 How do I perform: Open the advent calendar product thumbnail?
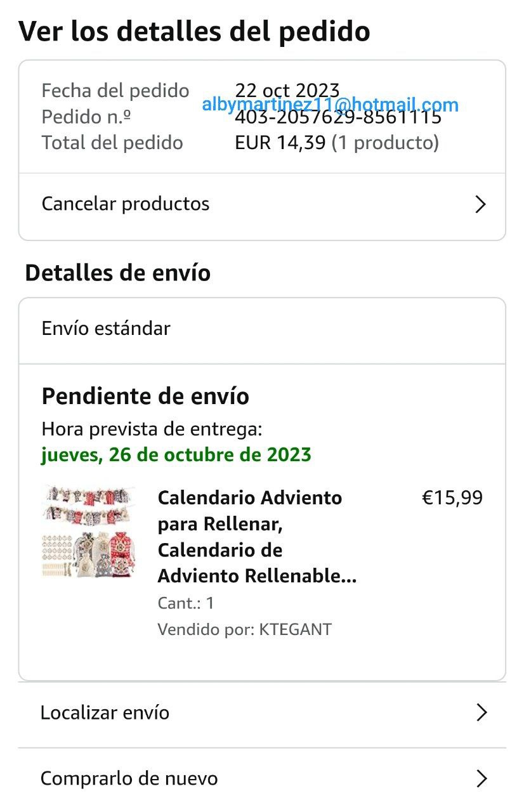(88, 532)
